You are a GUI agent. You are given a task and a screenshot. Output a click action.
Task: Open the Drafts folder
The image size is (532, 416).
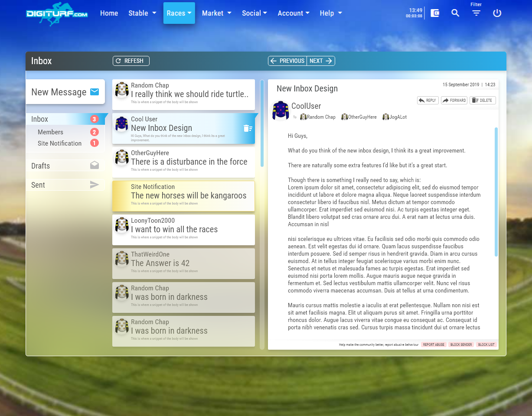click(x=65, y=166)
